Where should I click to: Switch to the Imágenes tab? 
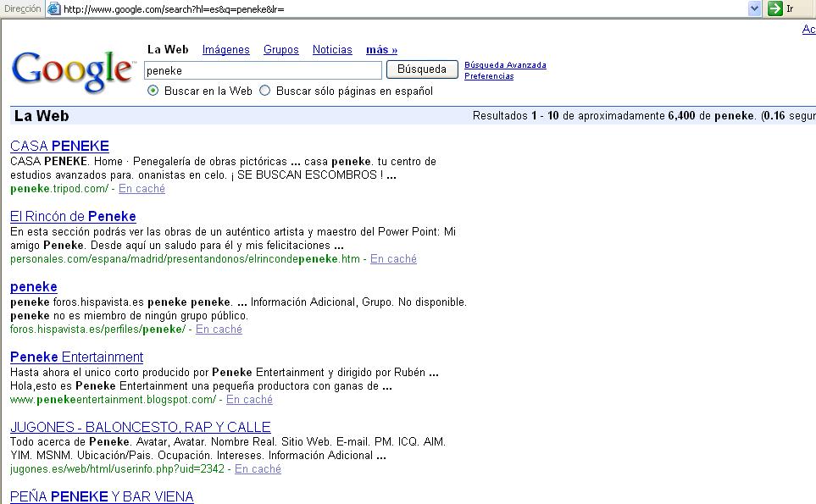tap(225, 49)
